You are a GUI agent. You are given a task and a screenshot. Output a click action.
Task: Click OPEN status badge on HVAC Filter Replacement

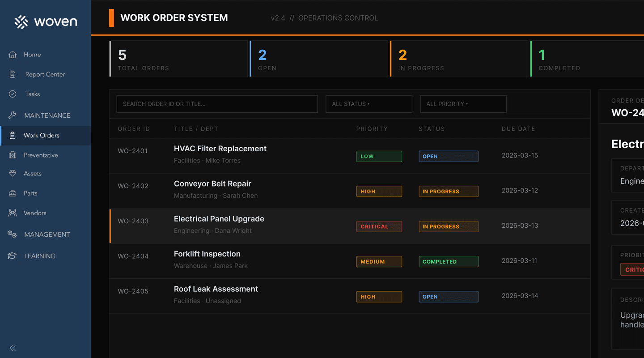pos(449,156)
